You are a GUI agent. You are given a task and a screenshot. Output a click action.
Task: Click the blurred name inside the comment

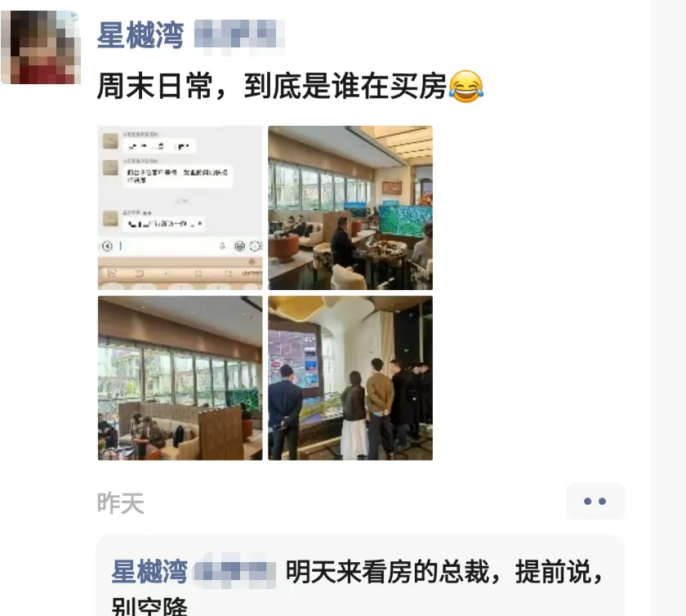click(235, 572)
